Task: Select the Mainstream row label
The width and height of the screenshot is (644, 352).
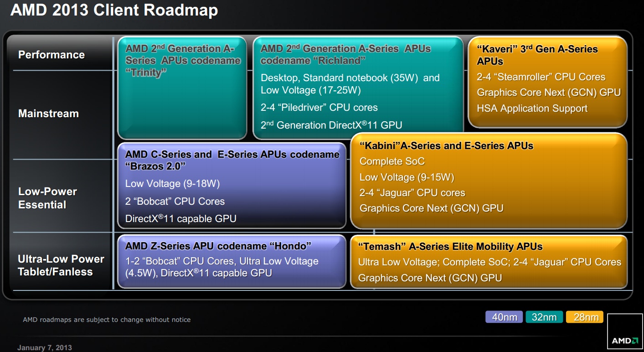Action: (48, 114)
